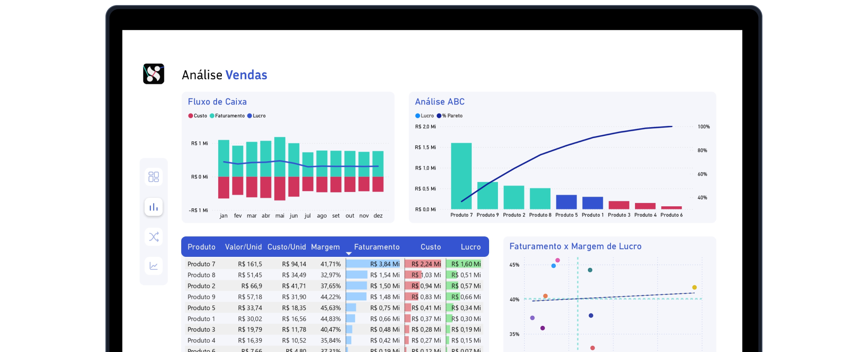Click the blue Produto 5 bar in ABC chart
This screenshot has width=868, height=352.
point(566,202)
